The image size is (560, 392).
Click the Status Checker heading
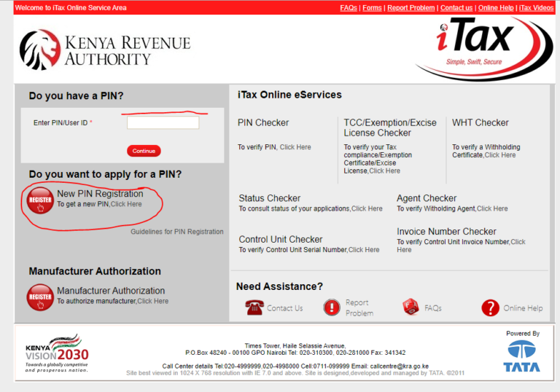[x=270, y=198]
